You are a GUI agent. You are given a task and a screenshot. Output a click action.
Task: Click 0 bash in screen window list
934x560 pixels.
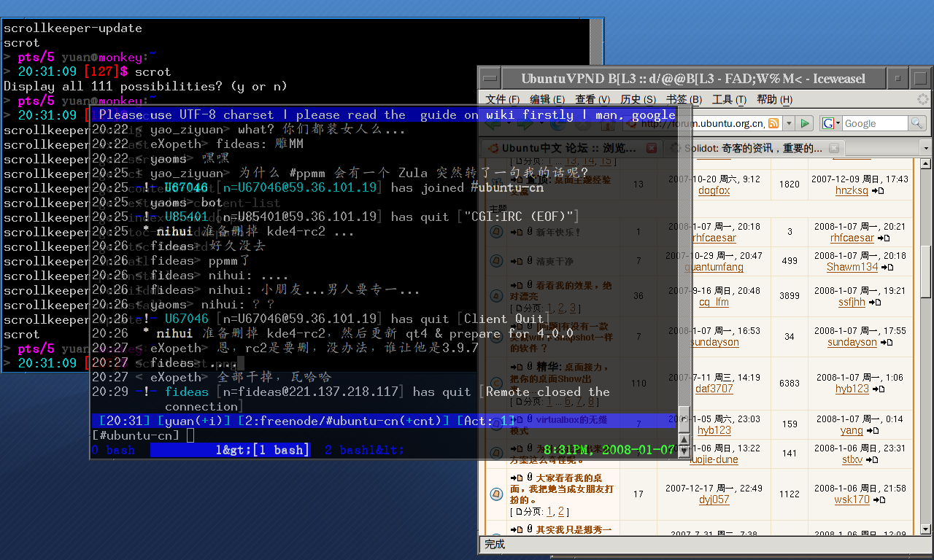[x=113, y=450]
